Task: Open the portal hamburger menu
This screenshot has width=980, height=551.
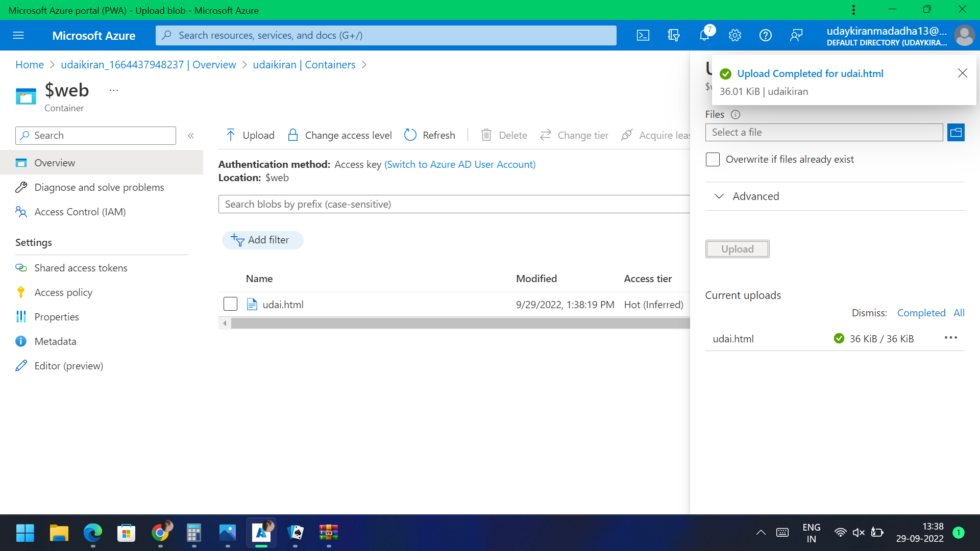Action: pos(18,35)
